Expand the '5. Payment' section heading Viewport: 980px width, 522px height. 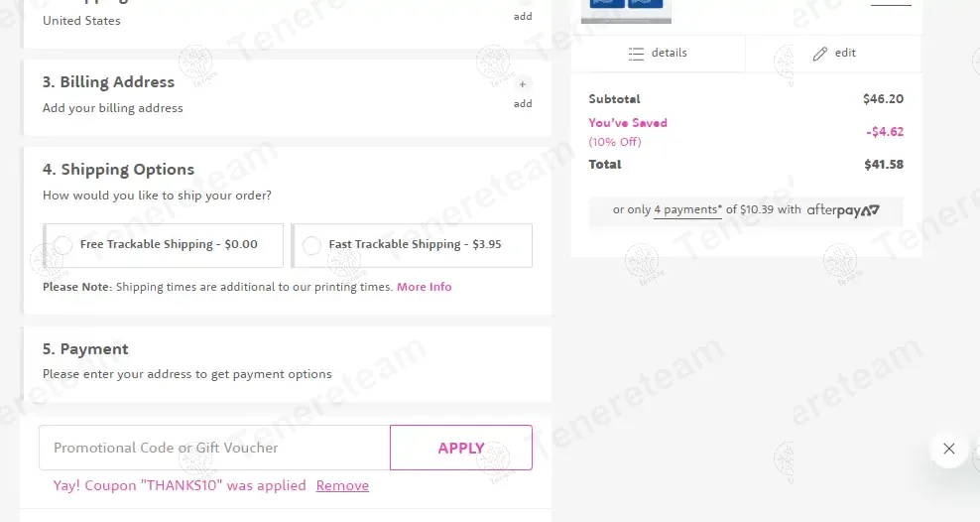85,349
